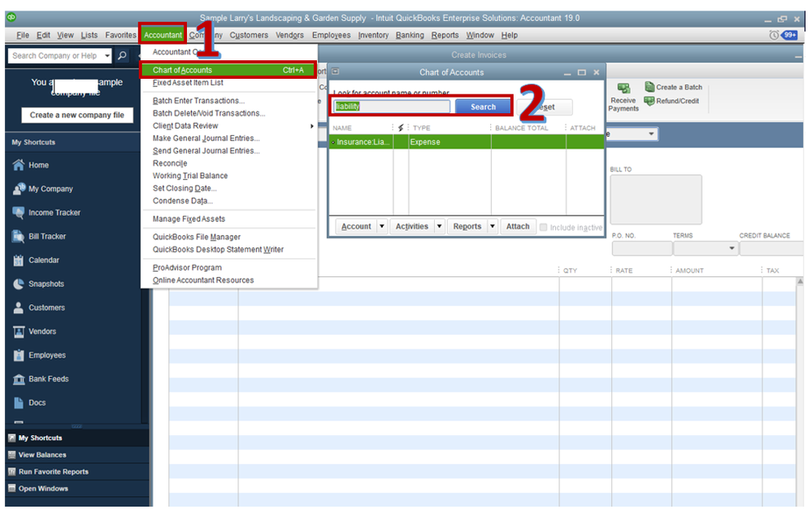This screenshot has width=812, height=518.
Task: Sort by BALANCE TOTAL column header
Action: point(522,128)
